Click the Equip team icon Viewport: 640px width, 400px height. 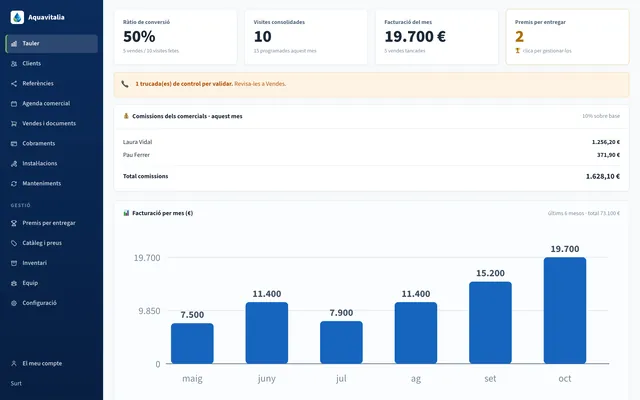pos(14,283)
